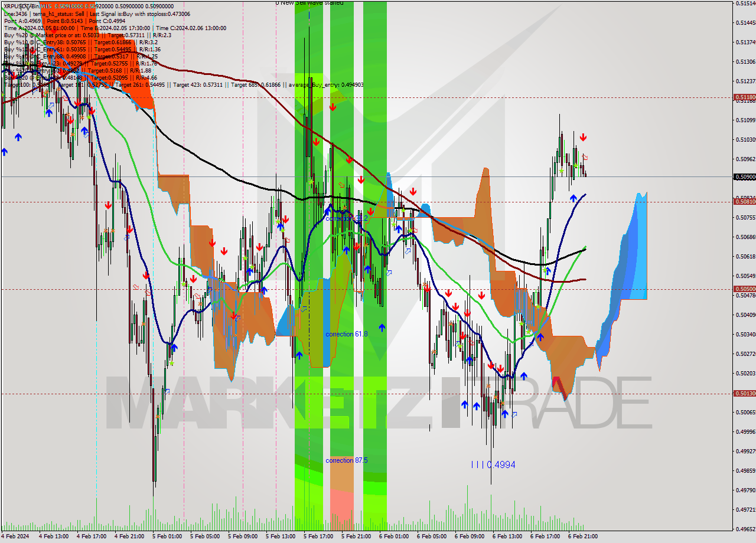Click the '6 Feb 21:00' time axis label
Viewport: 756px width, 543px height.
tap(583, 537)
